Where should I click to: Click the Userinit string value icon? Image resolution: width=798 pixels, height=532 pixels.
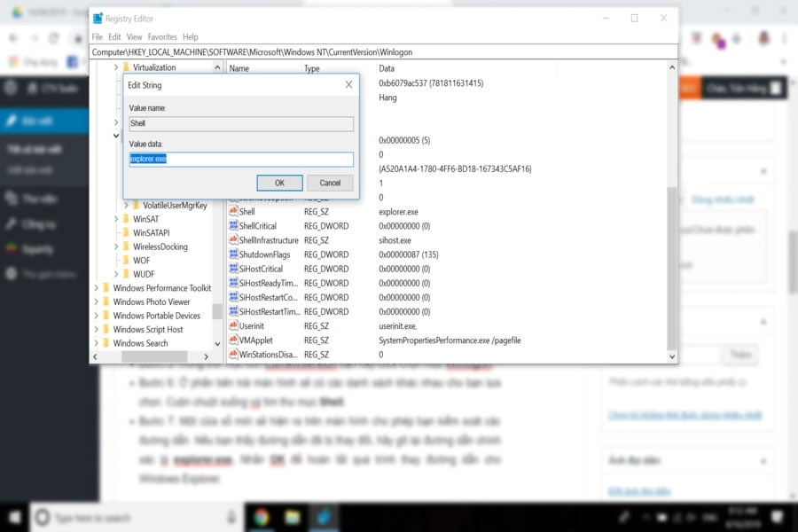(x=231, y=325)
